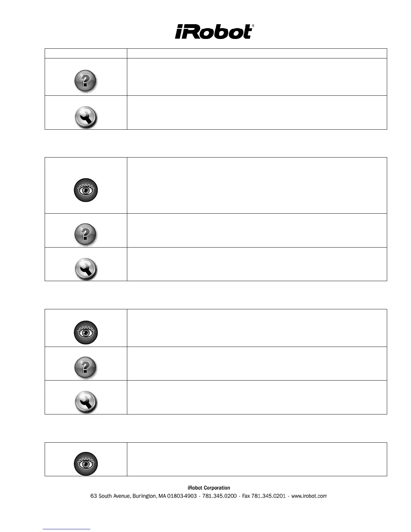Click the narrow empty header cell of the top table
The image size is (411, 532).
(x=86, y=53)
